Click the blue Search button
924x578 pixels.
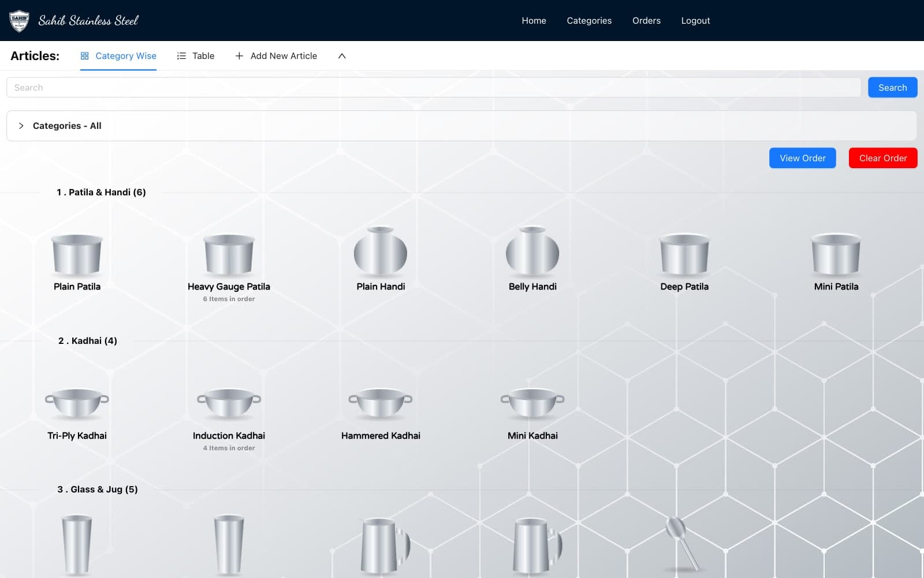[x=892, y=88]
